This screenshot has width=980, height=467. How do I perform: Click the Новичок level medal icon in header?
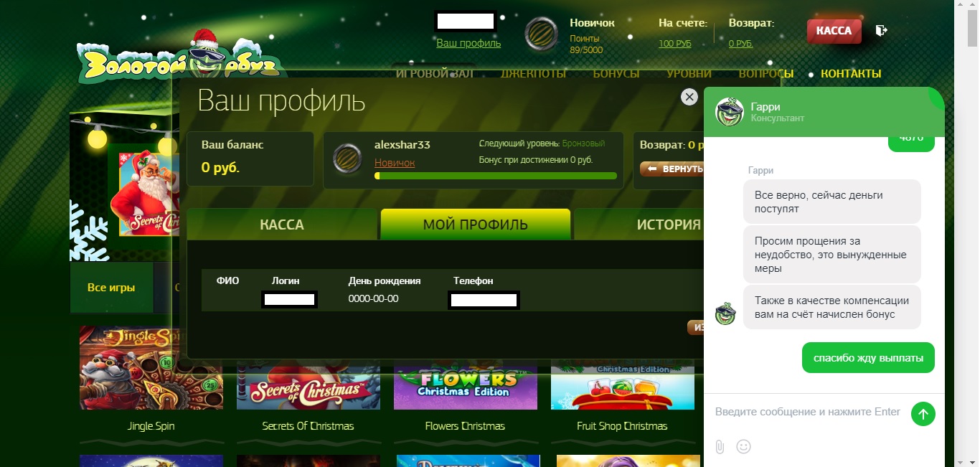542,34
